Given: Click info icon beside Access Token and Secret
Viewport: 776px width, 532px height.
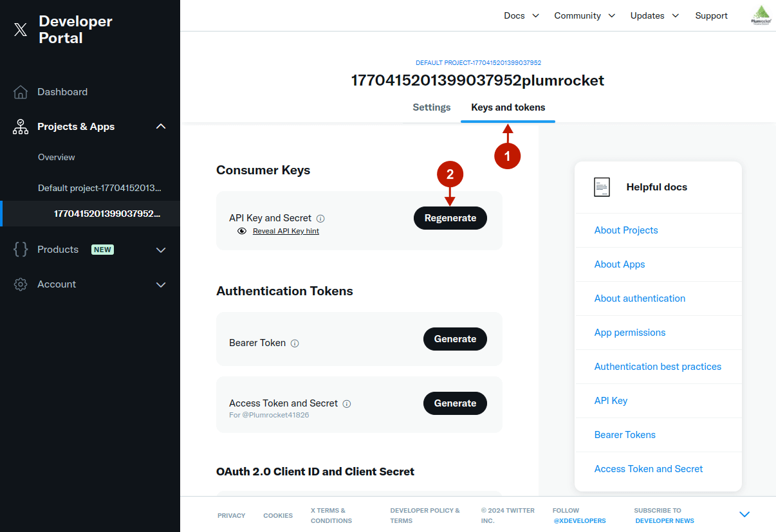Looking at the screenshot, I should [x=347, y=404].
